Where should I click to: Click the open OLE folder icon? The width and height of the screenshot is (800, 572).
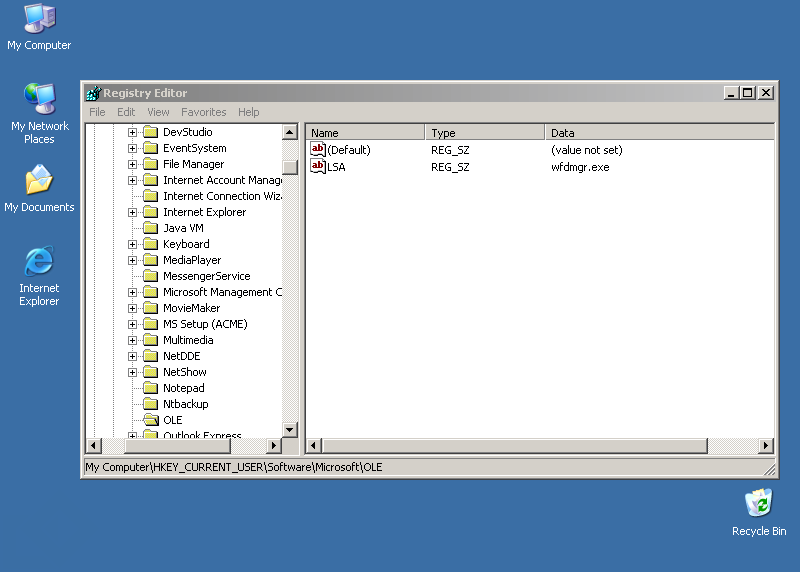tap(151, 420)
